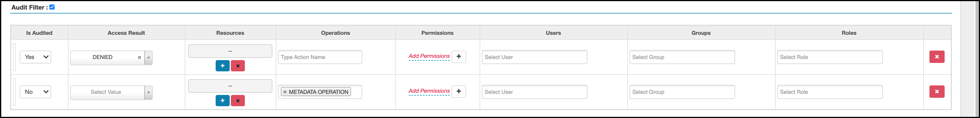Screen dimensions: 980x118
Task: Click the second row's Add Permissions link
Action: click(429, 91)
